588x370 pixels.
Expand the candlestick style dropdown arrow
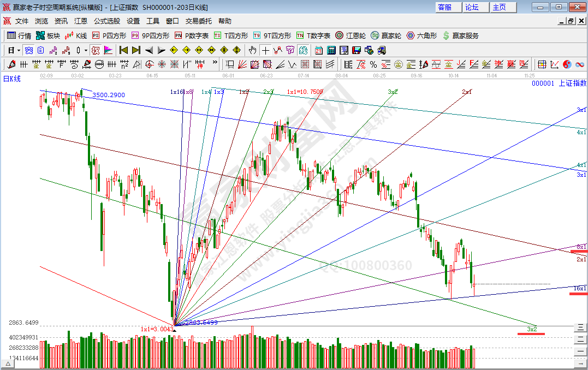86,50
